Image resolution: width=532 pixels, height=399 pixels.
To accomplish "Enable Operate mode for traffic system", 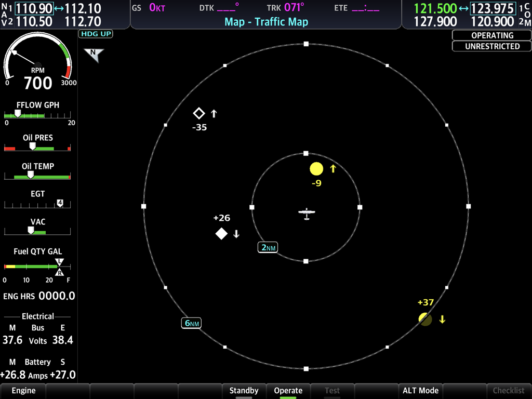I will [x=288, y=391].
